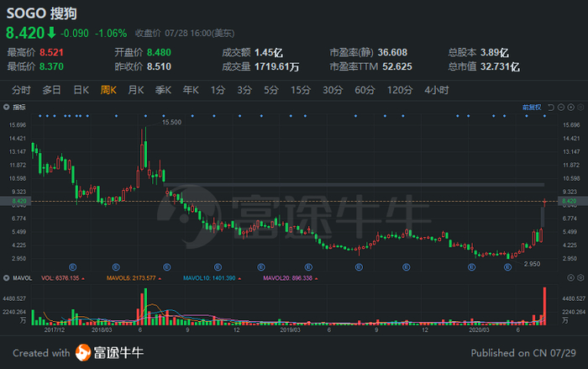Screen dimensions: 588x369
Task: Switch to the 多日 multi-day tab
Action: (51, 90)
